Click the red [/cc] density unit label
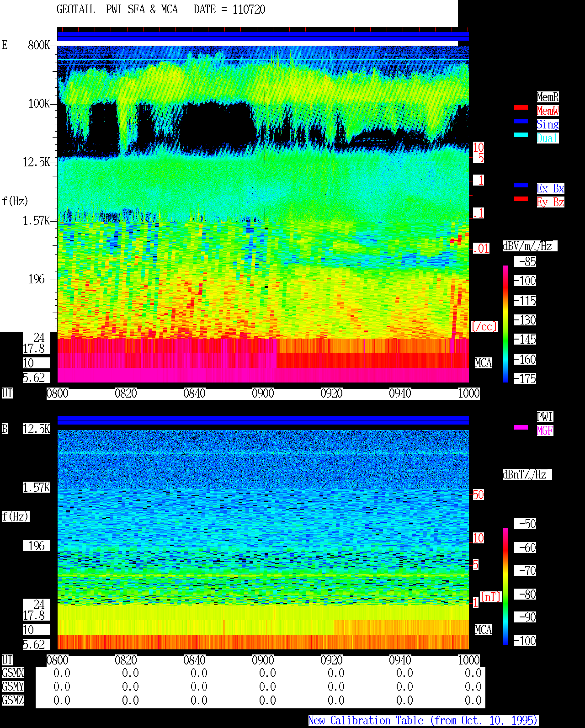585x728 pixels. tap(484, 326)
